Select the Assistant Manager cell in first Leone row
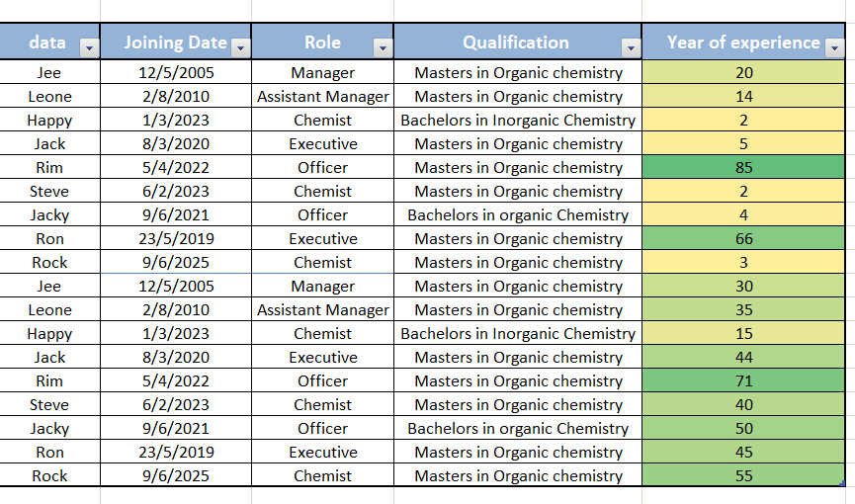Image resolution: width=855 pixels, height=504 pixels. 323,97
